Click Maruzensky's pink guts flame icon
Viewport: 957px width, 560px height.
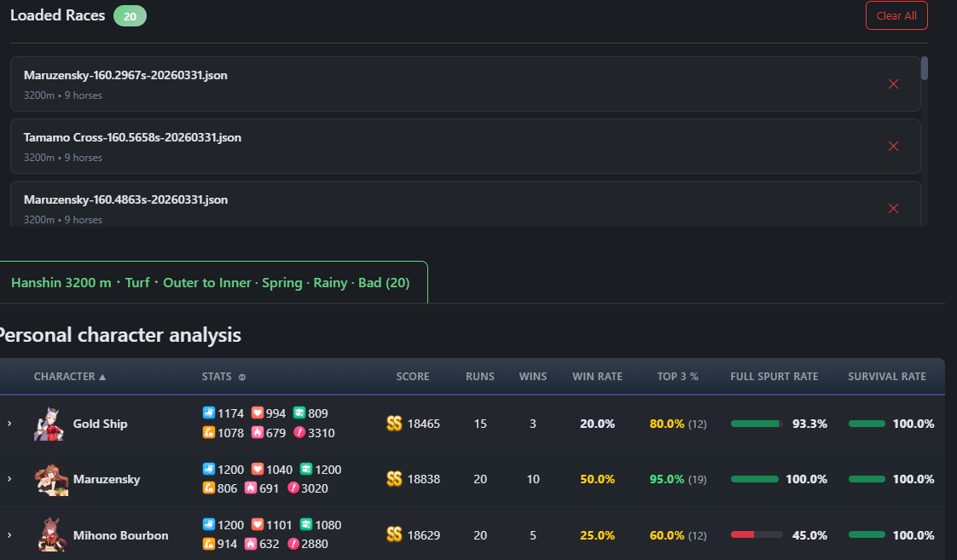coord(250,488)
